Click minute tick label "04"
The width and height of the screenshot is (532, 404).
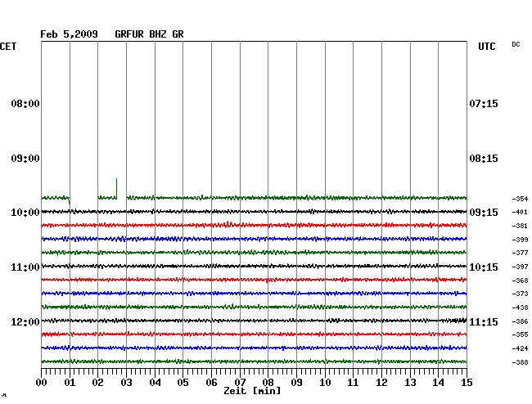(155, 383)
